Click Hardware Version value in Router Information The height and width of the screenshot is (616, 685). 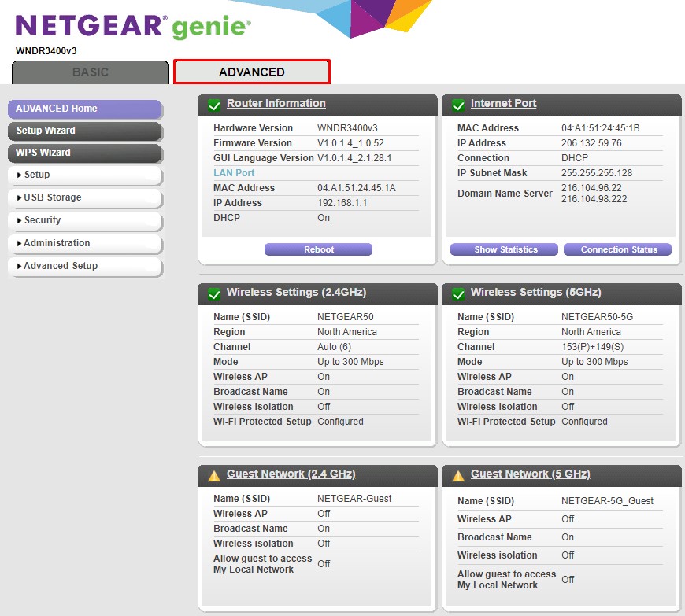pos(347,128)
